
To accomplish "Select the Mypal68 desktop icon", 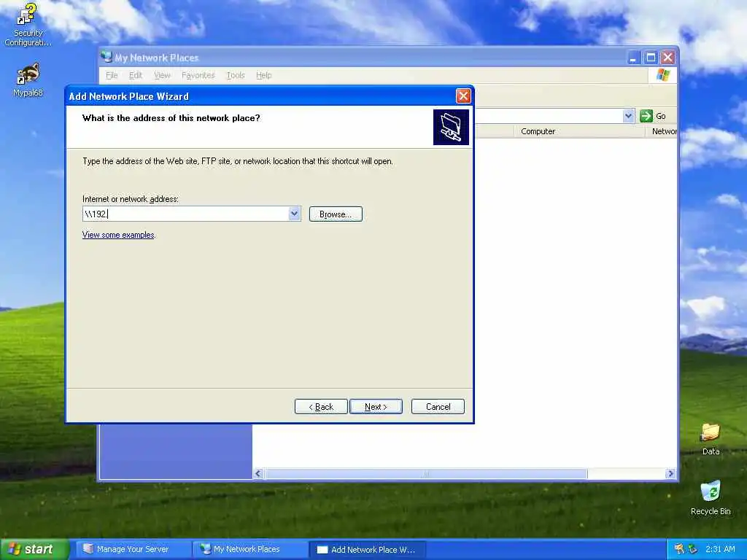I will 28,80.
